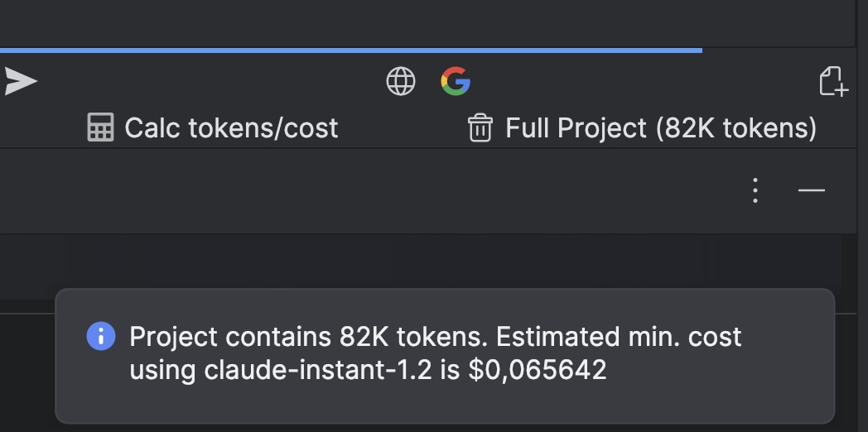
Task: Click the trash icon beside Full Project
Action: 480,128
